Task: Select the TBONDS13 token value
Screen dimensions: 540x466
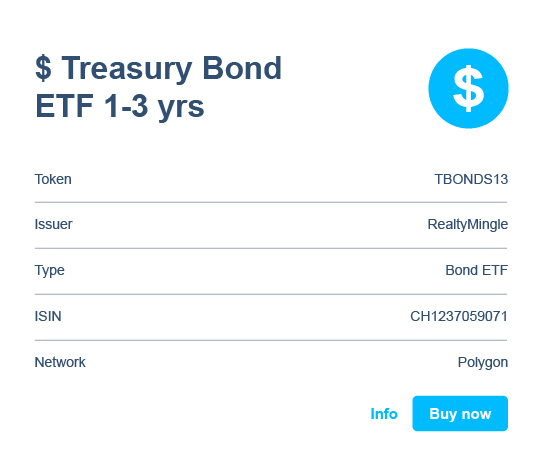Action: (x=471, y=179)
